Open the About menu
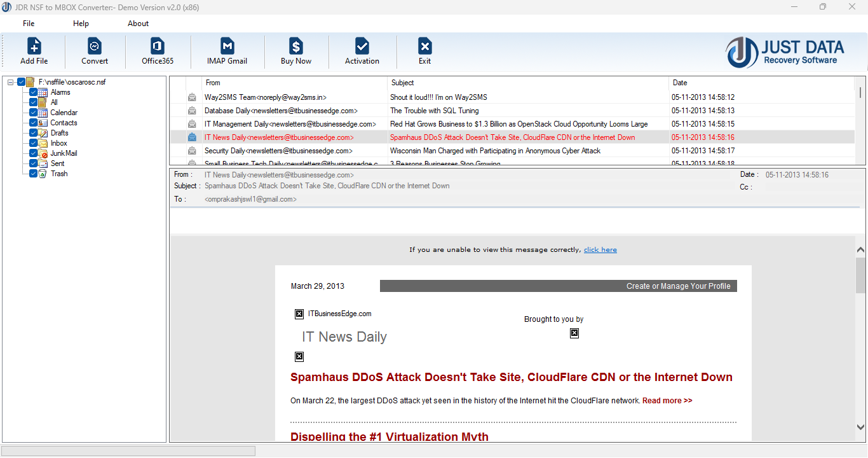868x458 pixels. (138, 24)
